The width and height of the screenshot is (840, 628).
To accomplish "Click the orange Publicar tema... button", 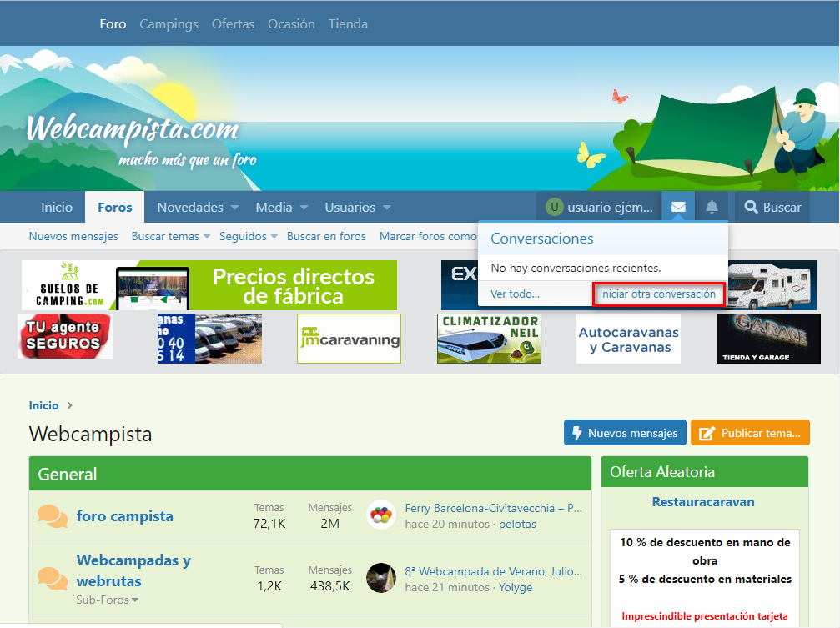I will tap(750, 433).
